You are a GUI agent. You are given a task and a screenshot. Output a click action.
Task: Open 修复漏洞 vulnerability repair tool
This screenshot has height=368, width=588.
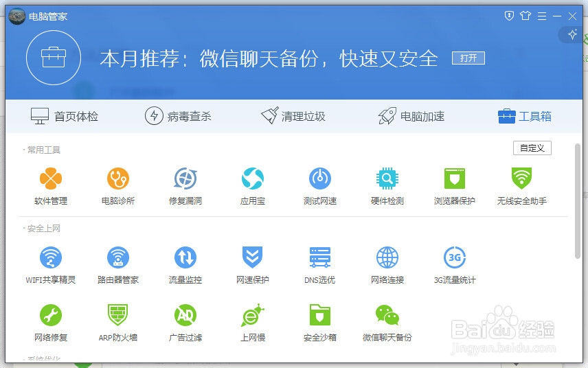[185, 186]
